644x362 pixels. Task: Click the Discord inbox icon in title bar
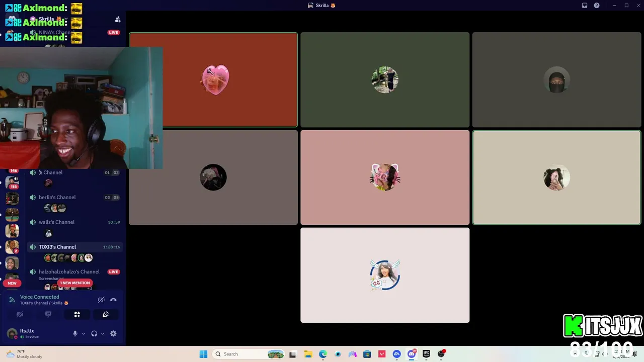point(585,6)
